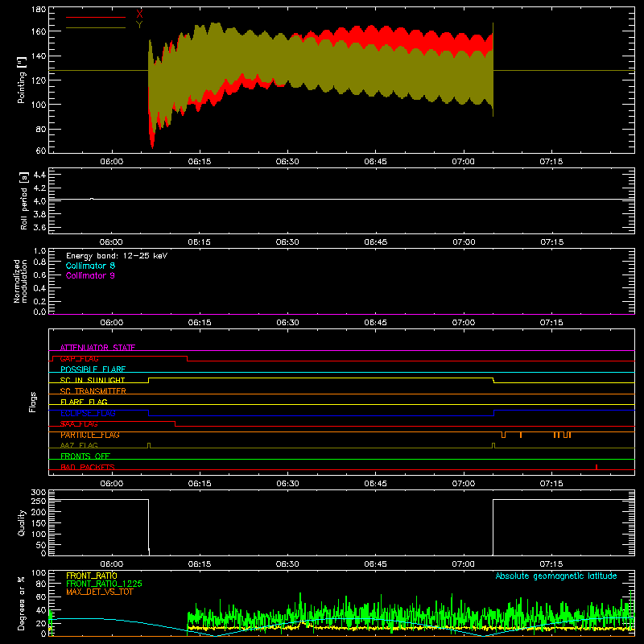The height and width of the screenshot is (644, 644).
Task: Click the first AAZ_FLAG pulse near 06:06
Action: tap(149, 446)
